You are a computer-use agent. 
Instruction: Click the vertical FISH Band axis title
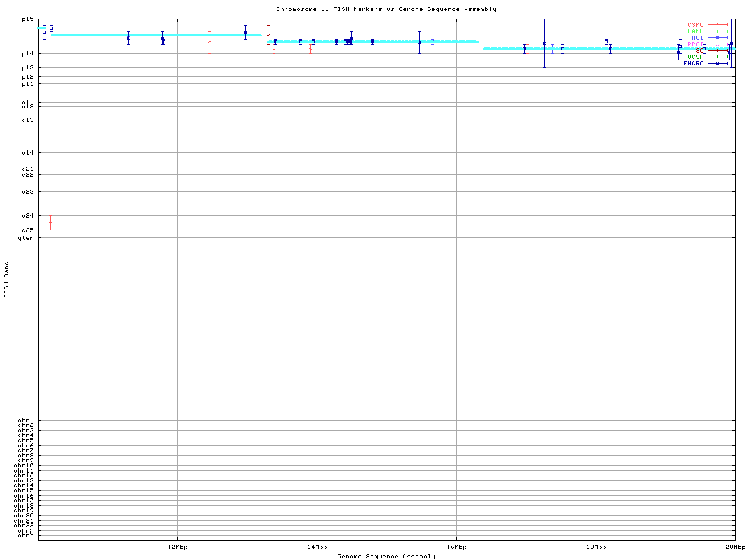click(7, 279)
